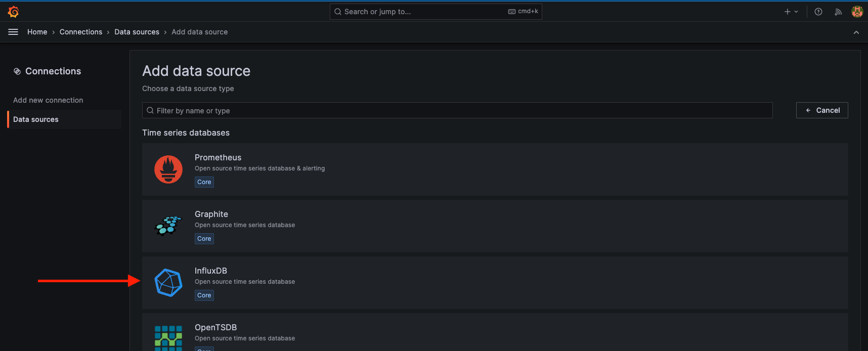The width and height of the screenshot is (868, 351).
Task: Open the user profile avatar
Action: click(x=857, y=12)
